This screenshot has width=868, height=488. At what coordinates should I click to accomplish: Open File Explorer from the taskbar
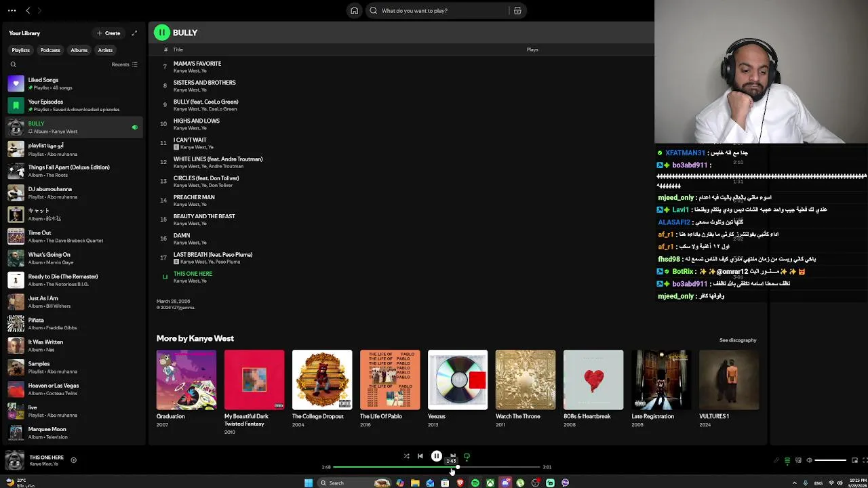[x=415, y=483]
